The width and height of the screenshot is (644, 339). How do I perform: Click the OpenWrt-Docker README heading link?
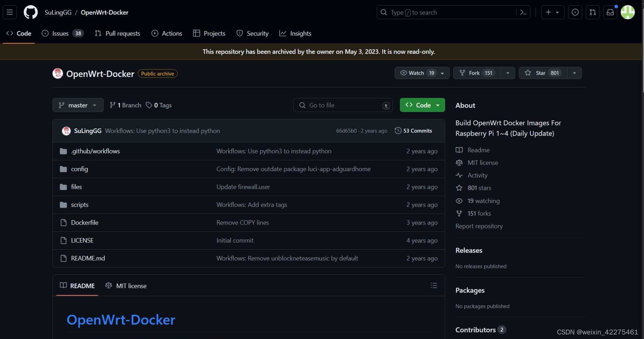[x=121, y=320]
